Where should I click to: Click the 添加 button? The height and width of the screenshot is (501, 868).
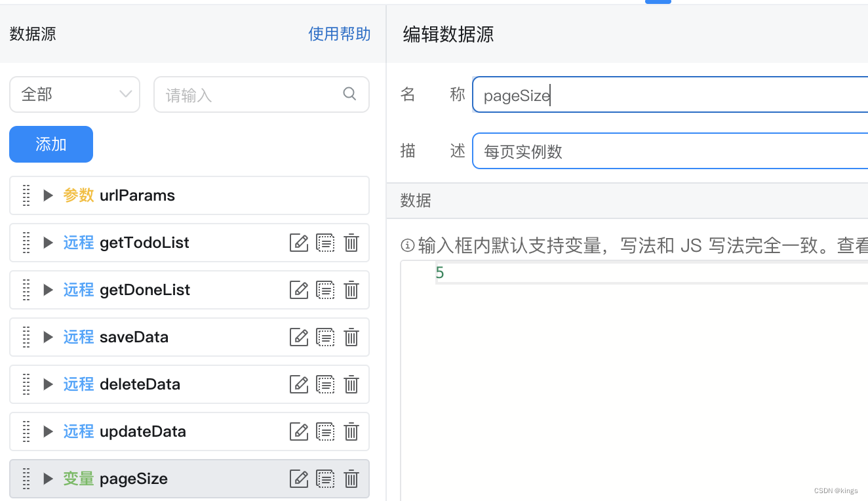(51, 144)
